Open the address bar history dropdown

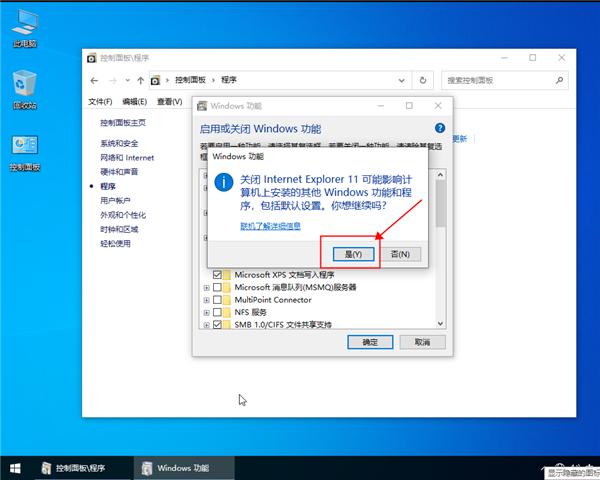click(401, 80)
